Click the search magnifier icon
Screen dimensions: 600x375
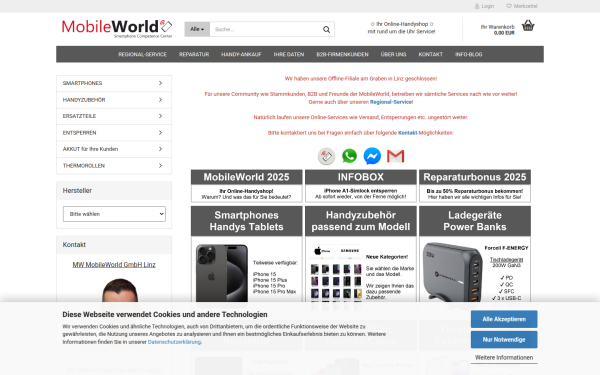(326, 29)
